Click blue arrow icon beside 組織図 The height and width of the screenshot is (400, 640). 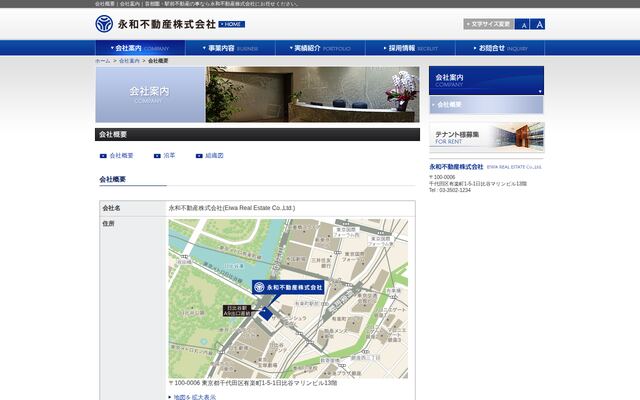coord(199,156)
